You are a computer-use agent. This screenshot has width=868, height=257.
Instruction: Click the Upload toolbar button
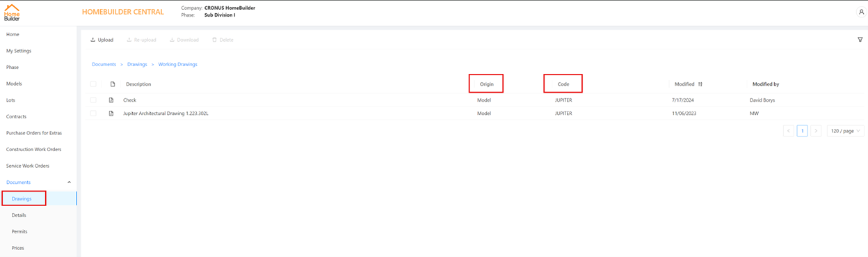point(102,40)
